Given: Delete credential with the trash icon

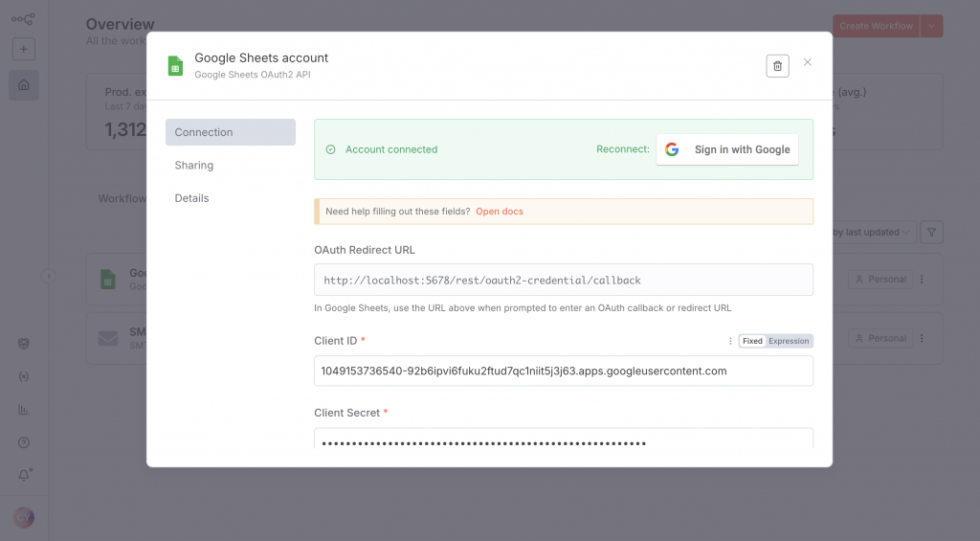Looking at the screenshot, I should [777, 66].
